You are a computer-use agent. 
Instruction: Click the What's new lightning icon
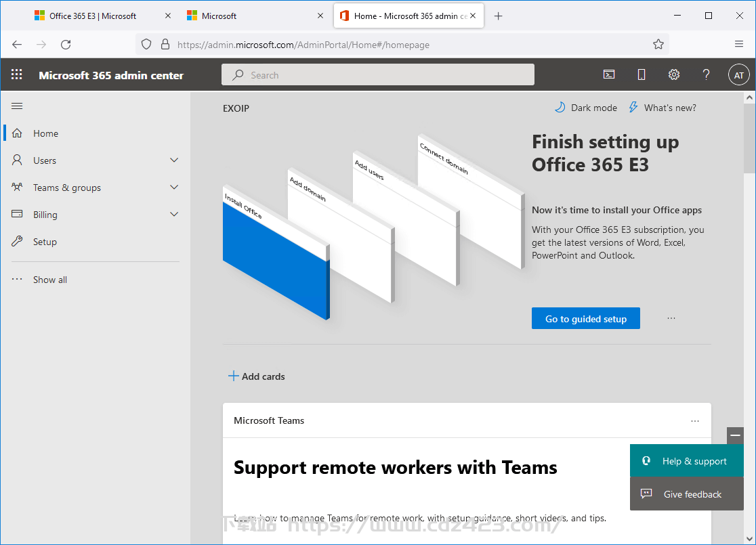click(633, 108)
